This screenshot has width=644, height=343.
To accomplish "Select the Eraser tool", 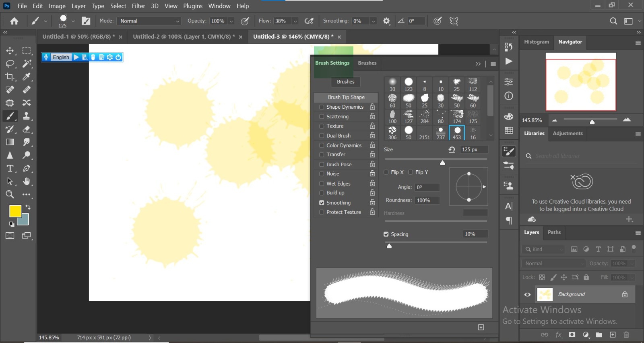I will point(27,129).
